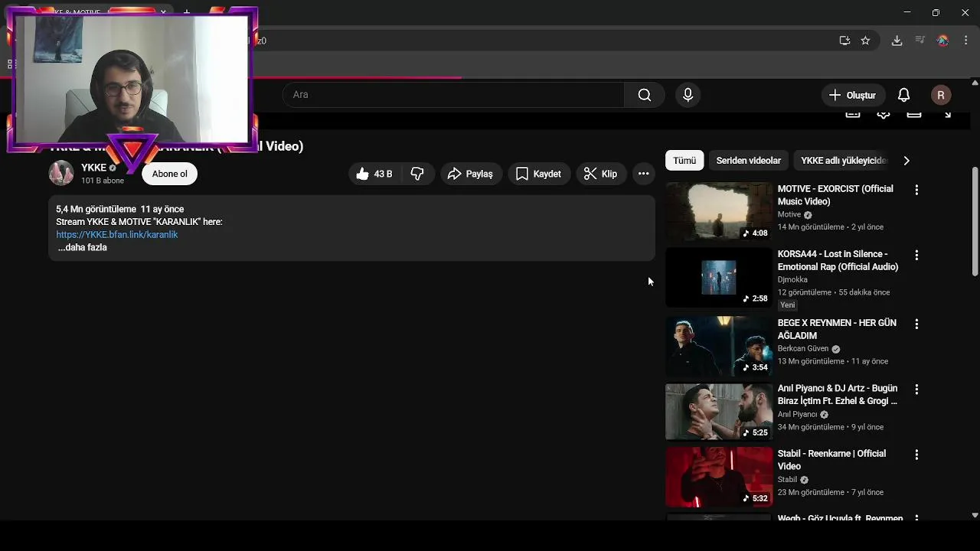Screen dimensions: 980x551
Task: Open the title KORSA44 - Lost In Silence
Action: (x=838, y=260)
